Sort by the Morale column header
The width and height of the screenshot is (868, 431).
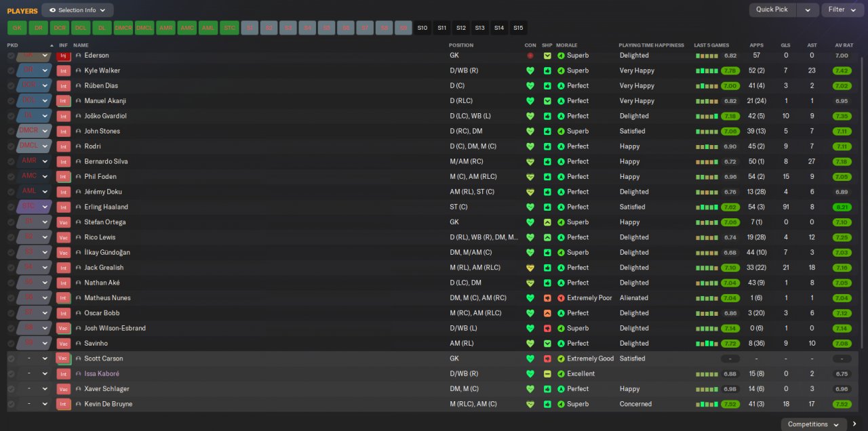pos(567,45)
